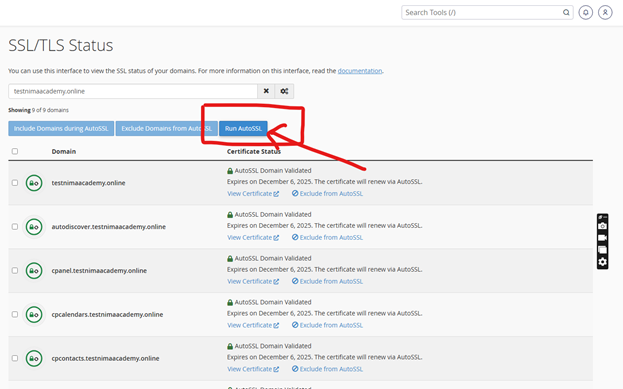Click the SSL/TLS Status page heading
Image resolution: width=623 pixels, height=389 pixels.
(x=61, y=45)
